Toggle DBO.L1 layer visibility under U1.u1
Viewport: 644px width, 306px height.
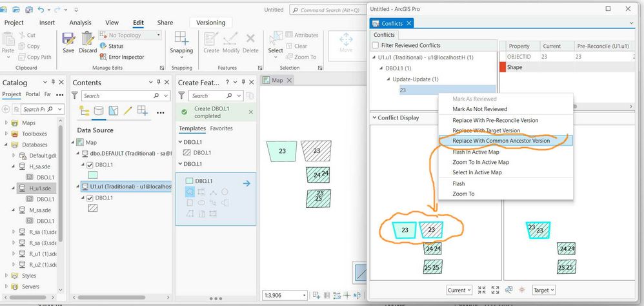[90, 198]
